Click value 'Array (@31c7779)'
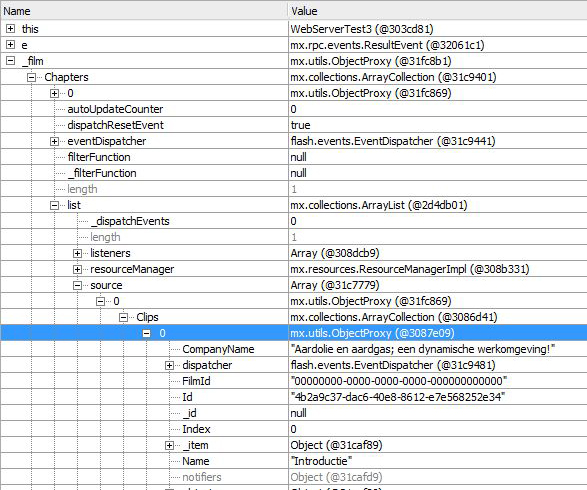Screen dimensions: 587x490 pos(335,285)
